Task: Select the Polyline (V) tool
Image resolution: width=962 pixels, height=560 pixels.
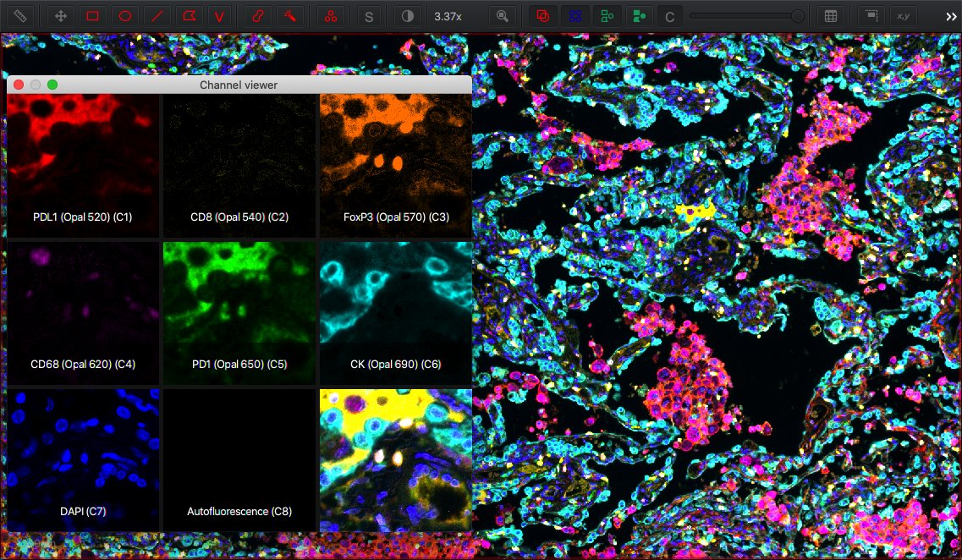Action: (220, 16)
